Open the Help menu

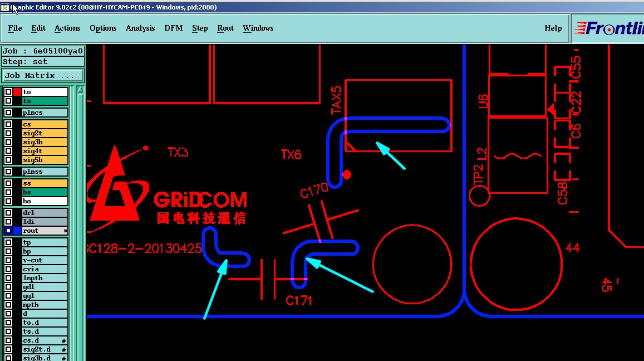pyautogui.click(x=553, y=28)
